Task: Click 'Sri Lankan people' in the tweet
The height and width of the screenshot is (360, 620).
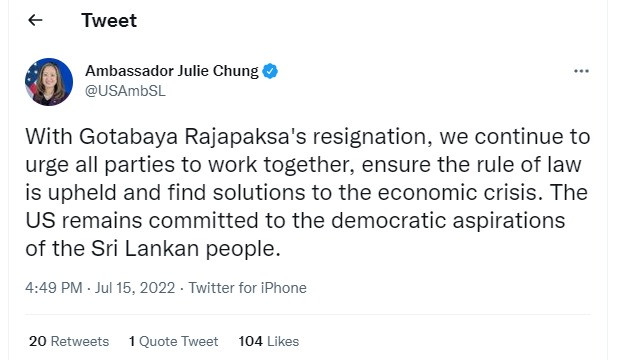Action: (x=185, y=249)
